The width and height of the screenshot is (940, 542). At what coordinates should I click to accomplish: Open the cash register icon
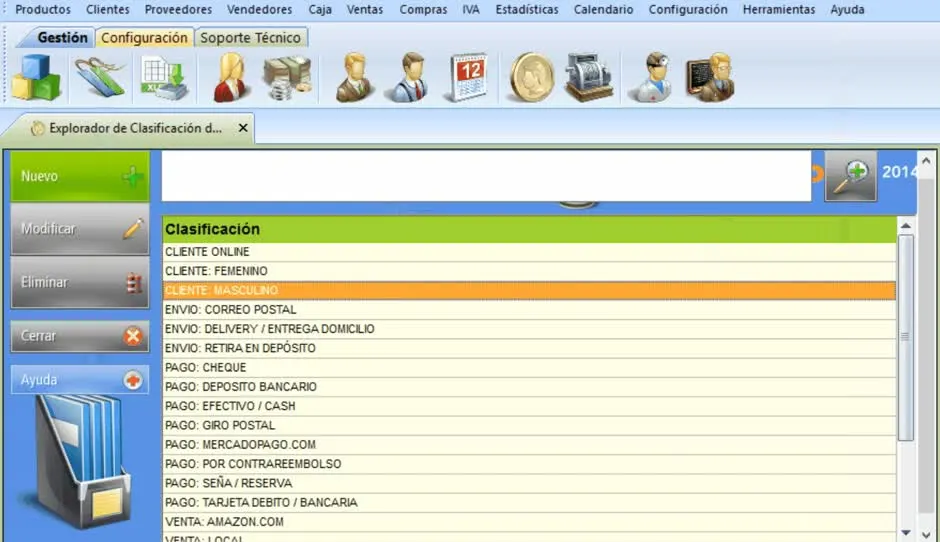(x=588, y=77)
